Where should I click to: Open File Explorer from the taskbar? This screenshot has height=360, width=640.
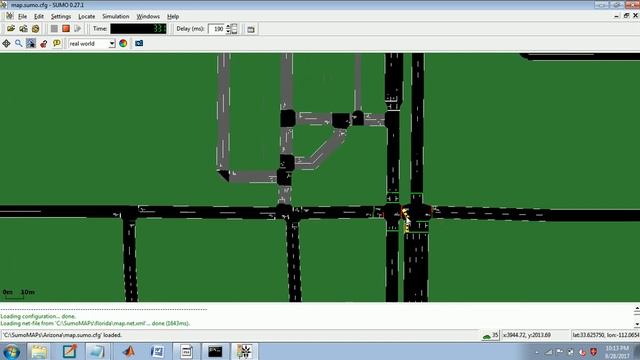[39, 352]
